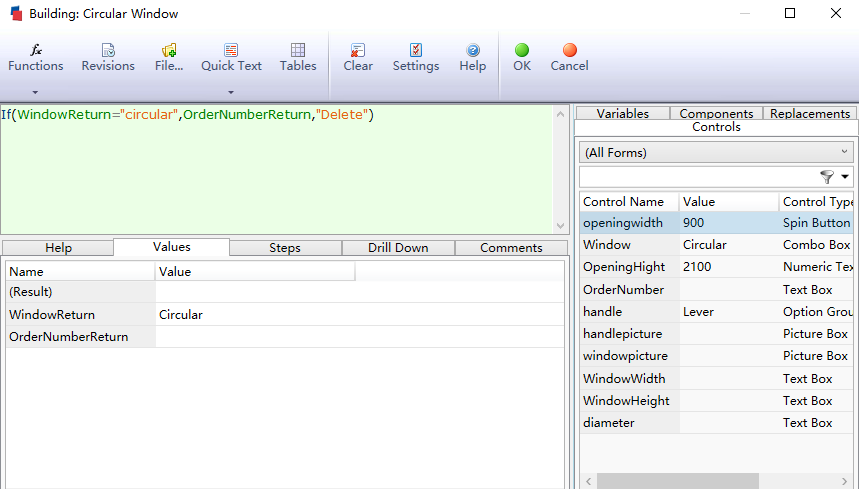The height and width of the screenshot is (489, 859).
Task: Click the Quick Text icon
Action: tap(231, 50)
